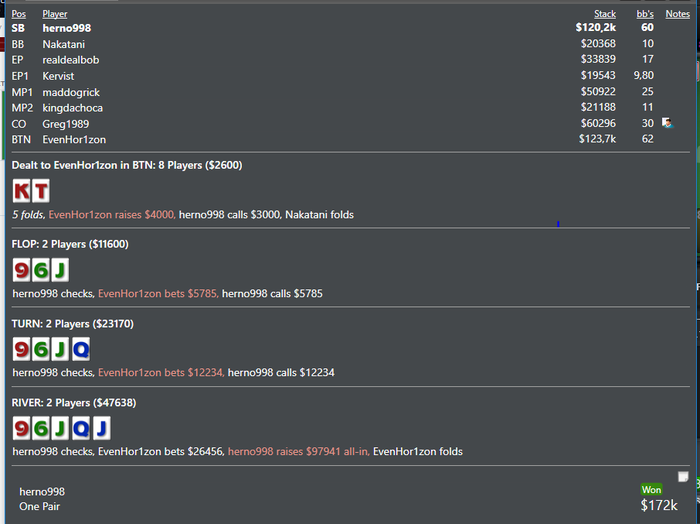700x524 pixels.
Task: Click the green Won badge
Action: (x=652, y=489)
